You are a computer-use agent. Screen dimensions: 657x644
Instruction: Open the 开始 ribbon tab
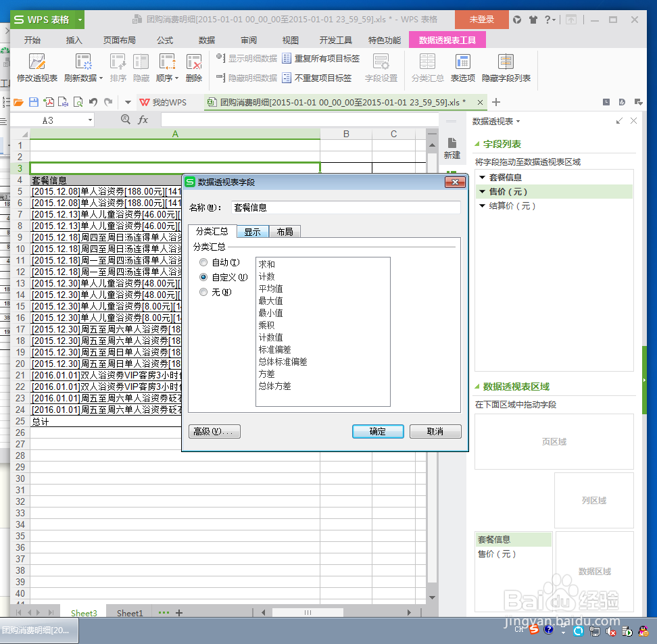[x=32, y=41]
